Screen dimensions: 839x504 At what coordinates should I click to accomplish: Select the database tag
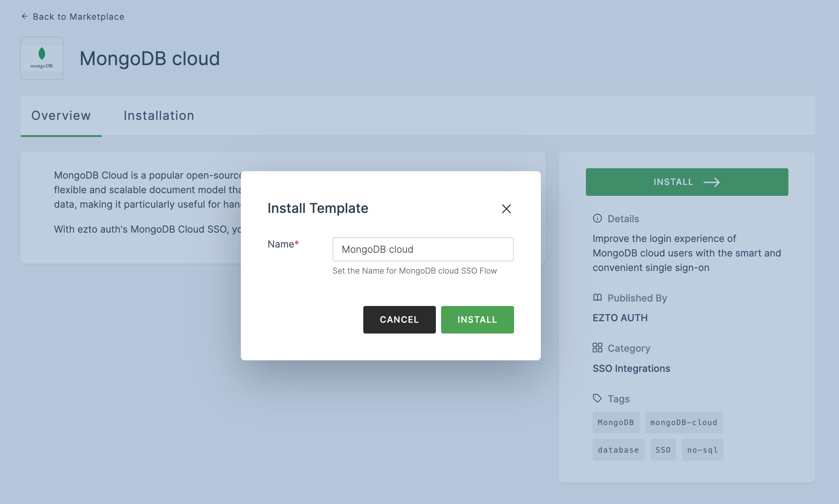click(x=619, y=450)
